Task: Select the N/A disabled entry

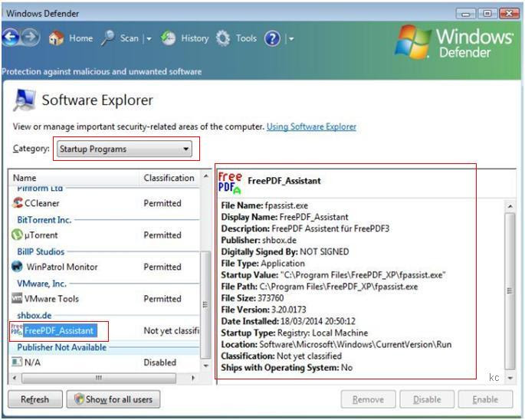Action: click(32, 363)
